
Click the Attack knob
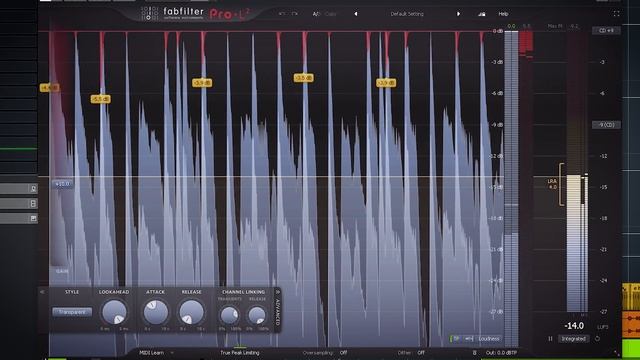(156, 312)
